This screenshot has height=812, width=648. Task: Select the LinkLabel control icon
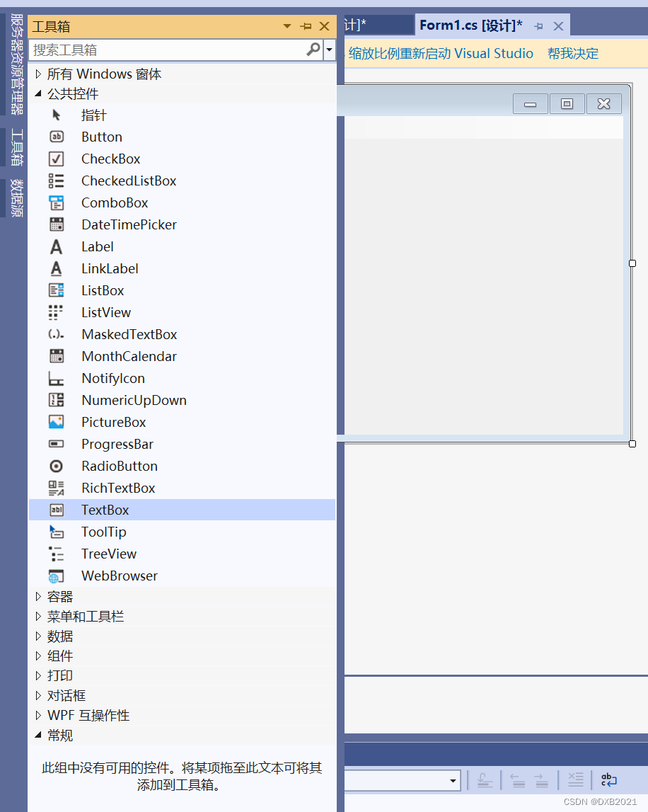[57, 268]
